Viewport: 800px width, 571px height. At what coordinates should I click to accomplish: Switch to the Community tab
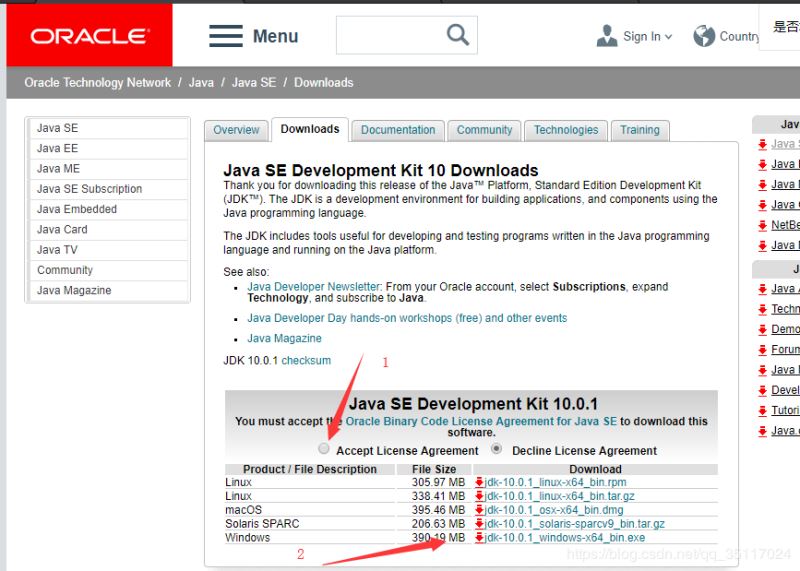(x=484, y=130)
